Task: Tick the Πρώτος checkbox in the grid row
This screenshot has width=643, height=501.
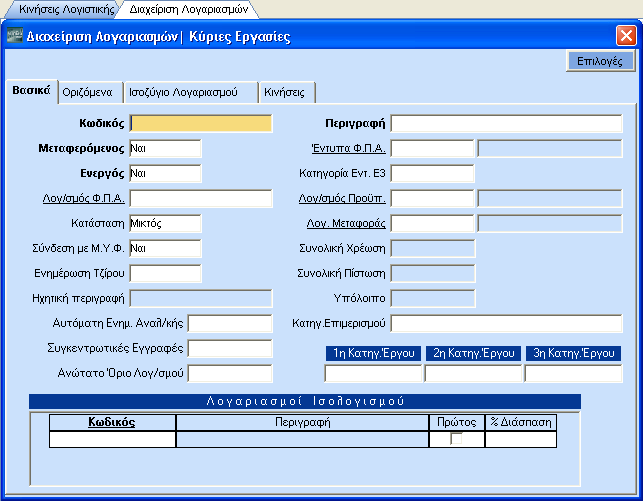Action: (456, 439)
